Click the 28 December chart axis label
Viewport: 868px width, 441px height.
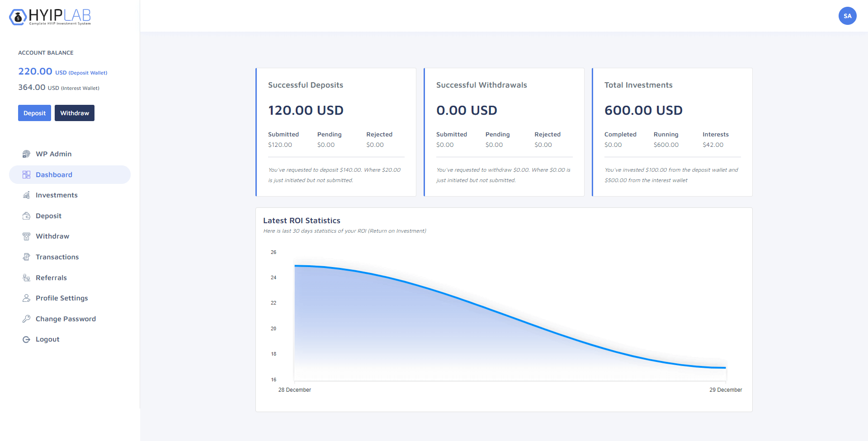pos(294,390)
